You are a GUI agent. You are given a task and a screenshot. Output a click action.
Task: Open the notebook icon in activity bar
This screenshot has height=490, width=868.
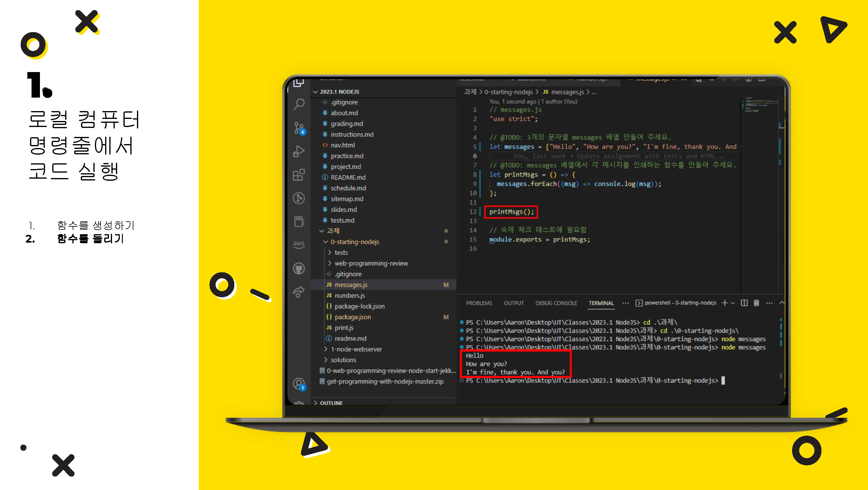299,222
